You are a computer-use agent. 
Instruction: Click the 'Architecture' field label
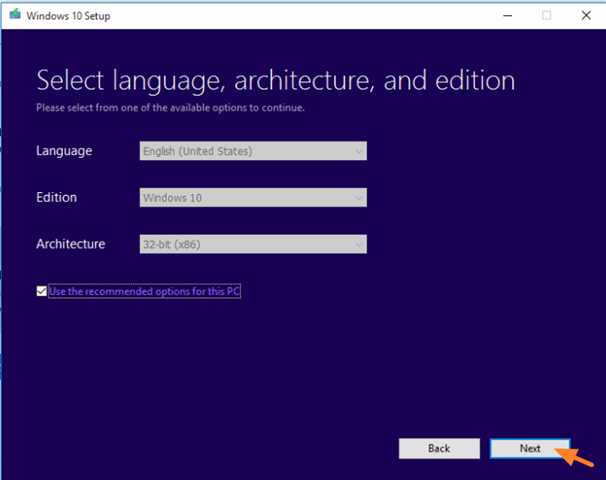(71, 244)
